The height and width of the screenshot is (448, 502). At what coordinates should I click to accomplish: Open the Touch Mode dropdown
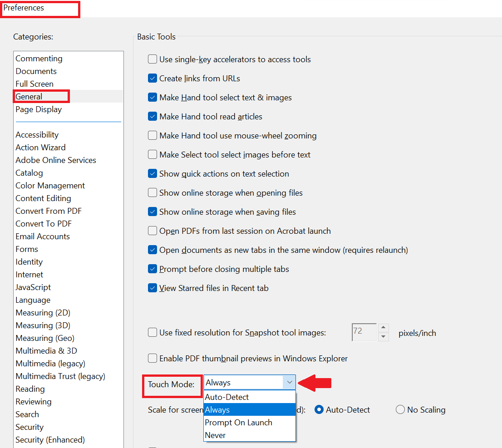pos(290,382)
